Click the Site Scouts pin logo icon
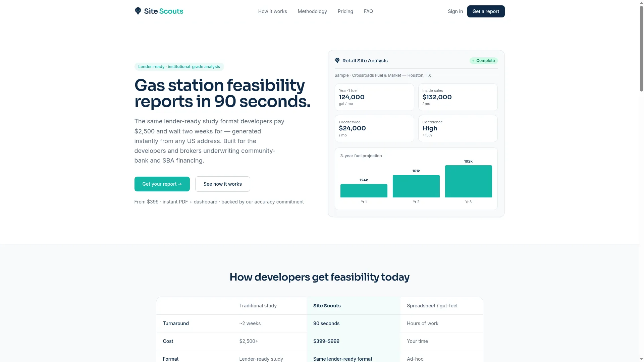 pos(138,11)
